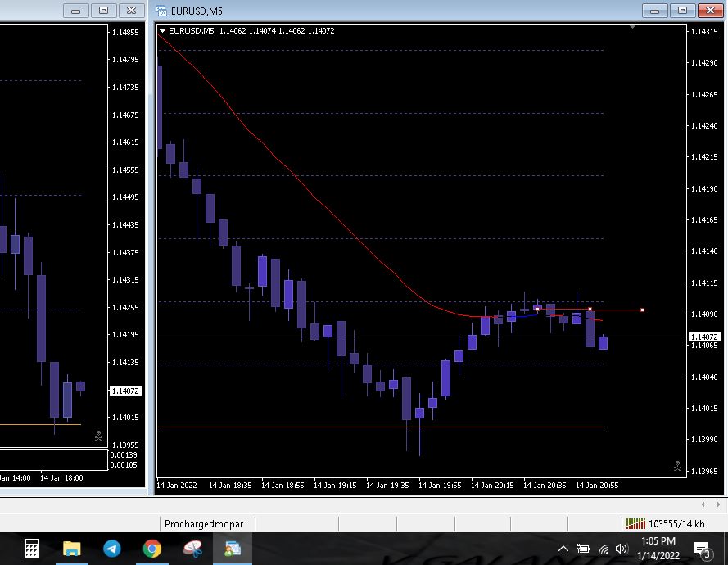Show hidden system tray icons
728x565 pixels.
[563, 549]
